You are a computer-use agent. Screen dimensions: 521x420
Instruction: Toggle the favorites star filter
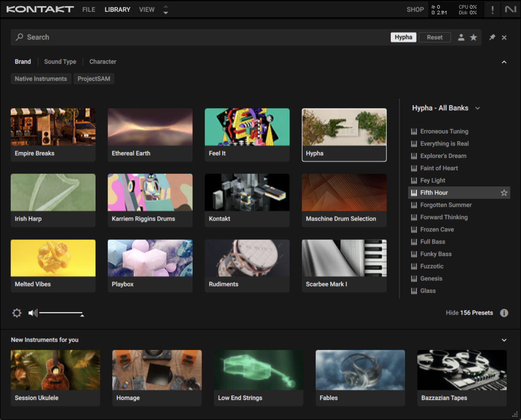(x=474, y=37)
